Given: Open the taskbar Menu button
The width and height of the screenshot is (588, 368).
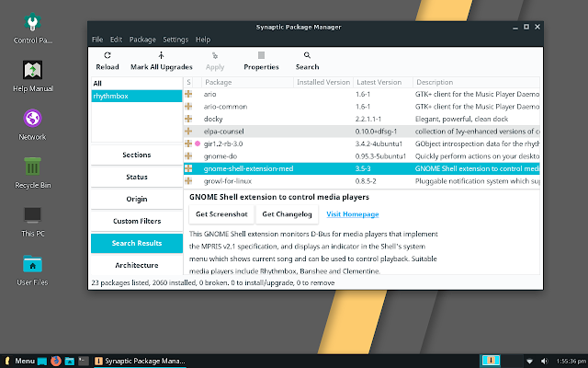Looking at the screenshot, I should pos(19,361).
